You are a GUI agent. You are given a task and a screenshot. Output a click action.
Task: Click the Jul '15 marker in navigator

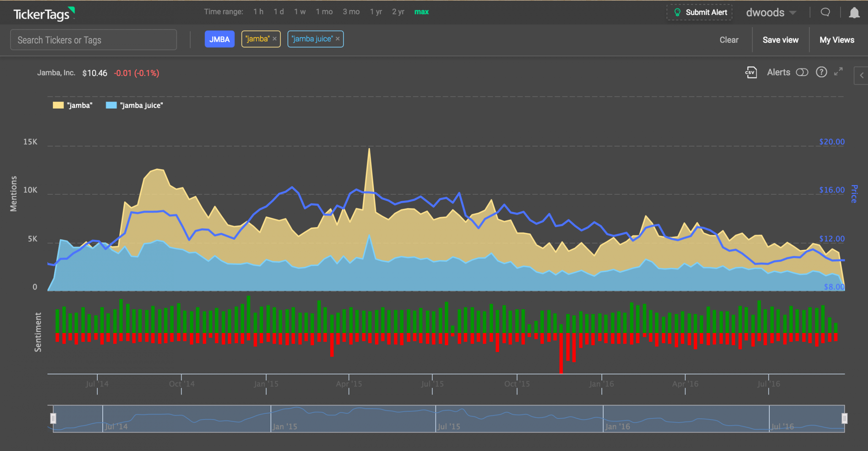point(449,426)
